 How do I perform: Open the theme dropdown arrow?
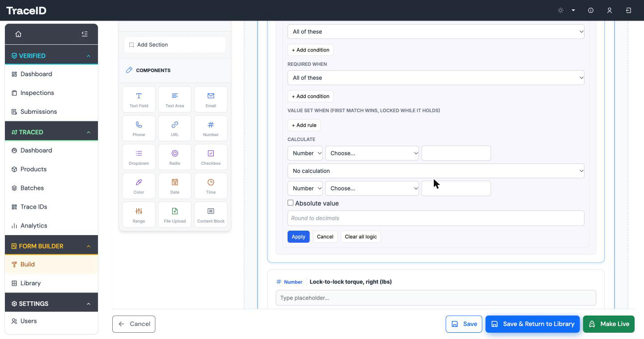tap(573, 10)
